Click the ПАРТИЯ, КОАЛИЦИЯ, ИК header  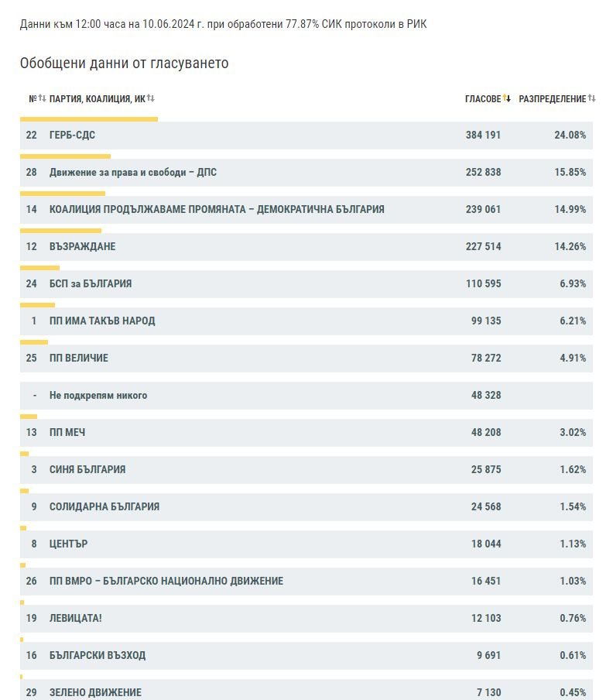[x=98, y=98]
